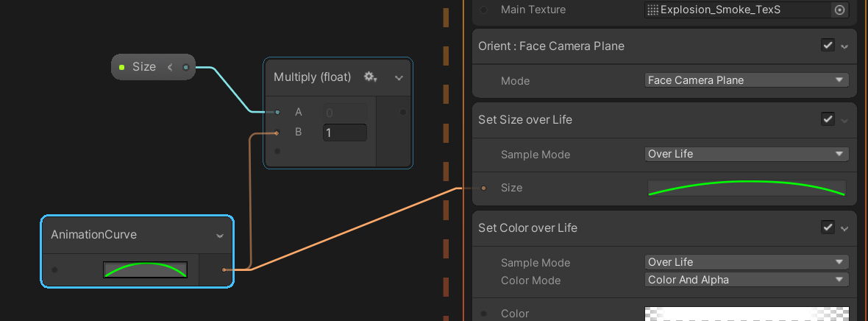
Task: Open the Size curve editor in block
Action: coord(747,188)
